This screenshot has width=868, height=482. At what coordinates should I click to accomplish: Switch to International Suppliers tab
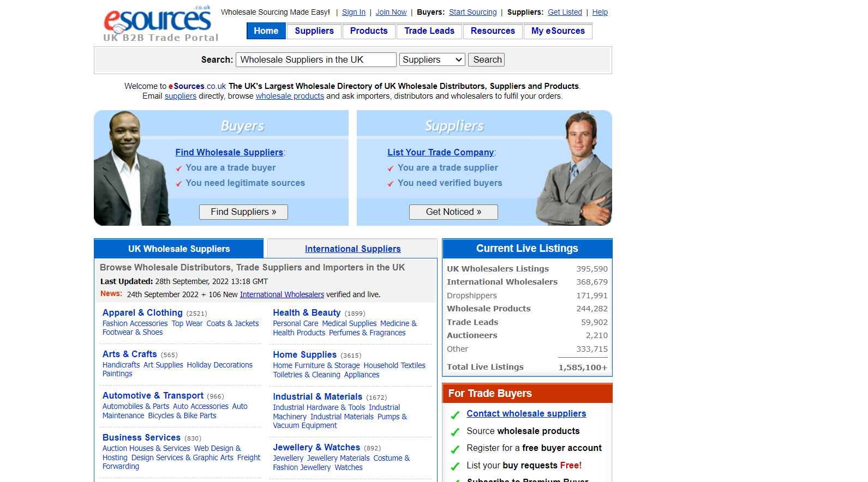(352, 249)
